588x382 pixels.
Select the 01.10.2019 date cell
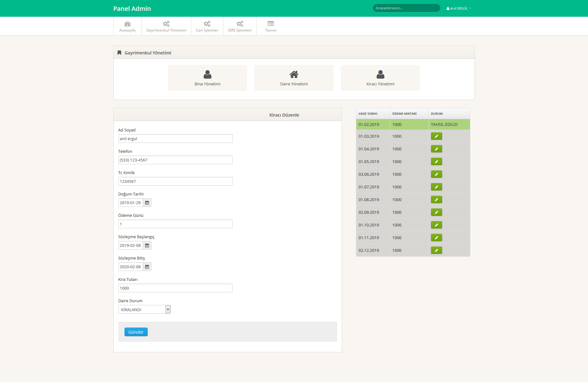point(373,225)
